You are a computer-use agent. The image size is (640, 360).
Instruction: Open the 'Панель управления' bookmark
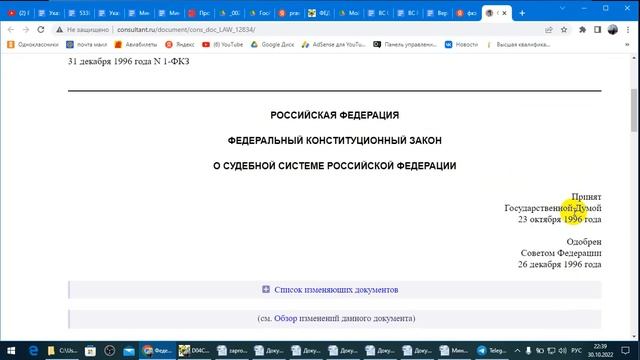click(x=405, y=44)
